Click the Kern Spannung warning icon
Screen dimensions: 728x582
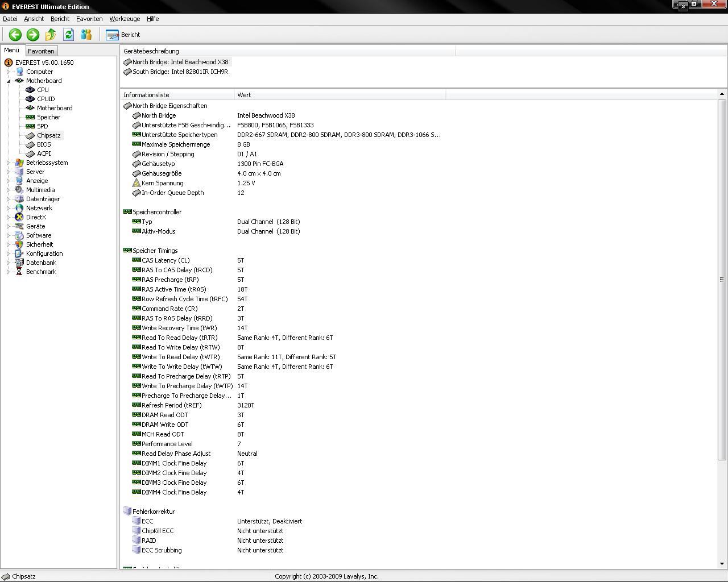point(136,183)
